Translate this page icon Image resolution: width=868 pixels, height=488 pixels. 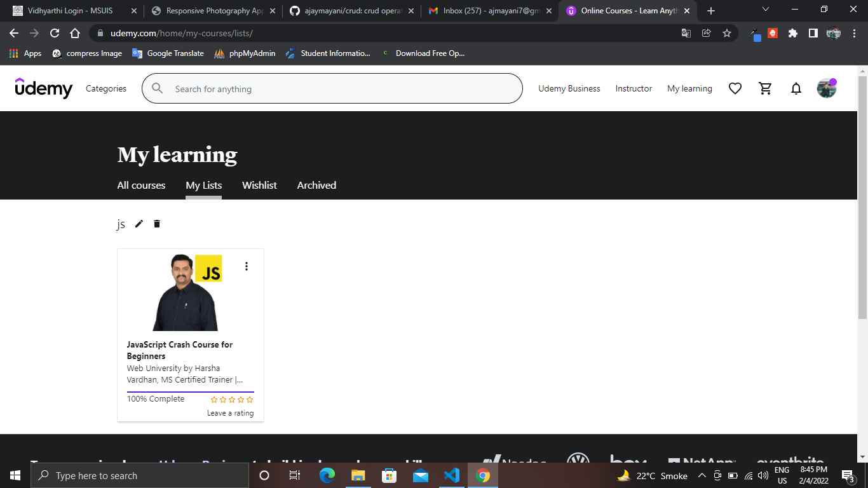[686, 33]
